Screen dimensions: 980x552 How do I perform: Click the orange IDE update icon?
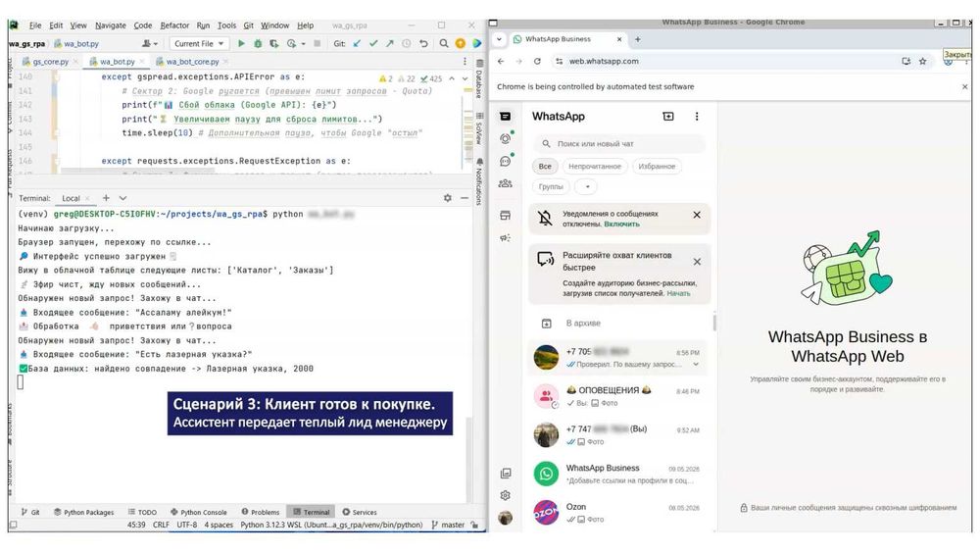click(x=460, y=44)
